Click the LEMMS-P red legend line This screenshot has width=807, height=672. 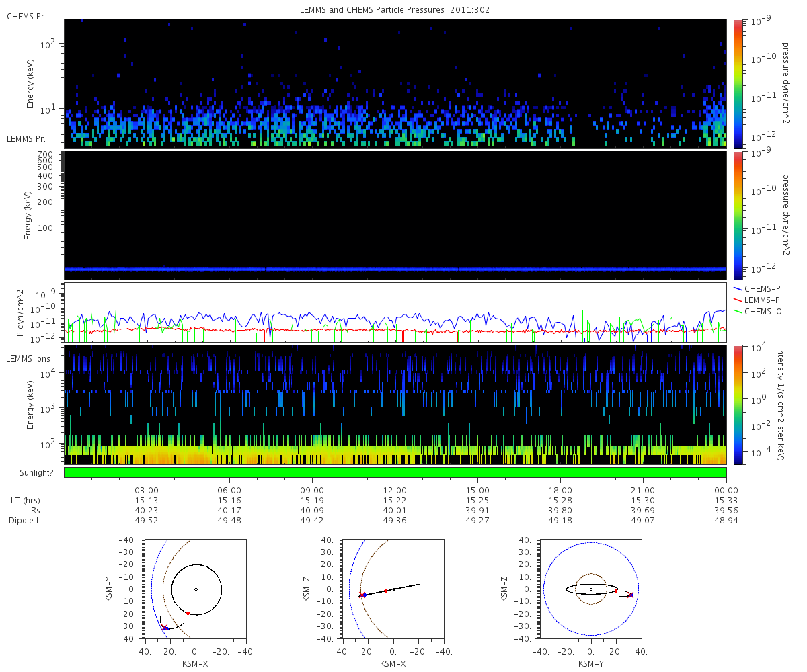coord(736,298)
